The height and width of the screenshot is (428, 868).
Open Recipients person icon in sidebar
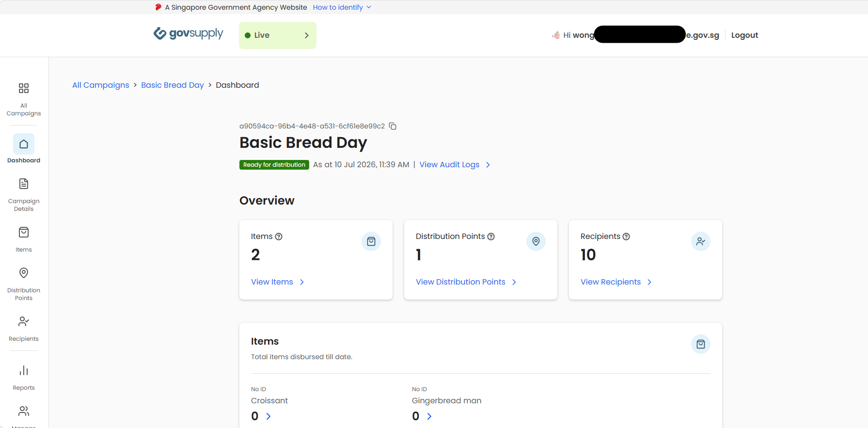coord(24,321)
